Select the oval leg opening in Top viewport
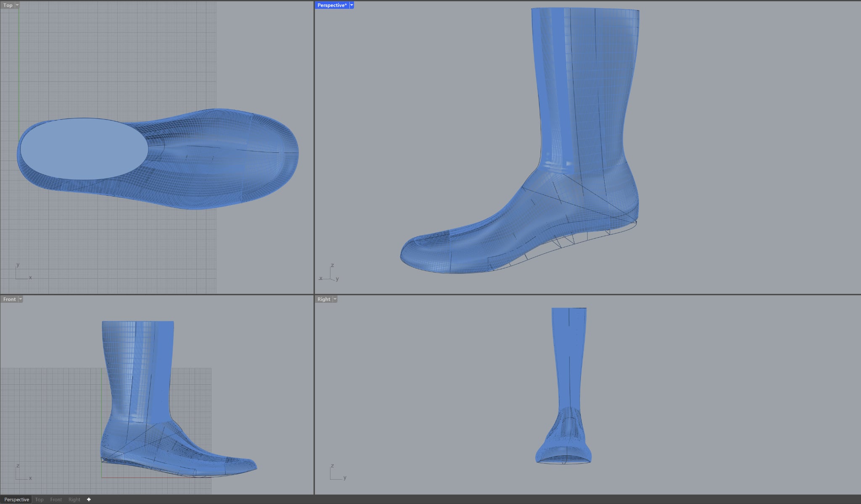This screenshot has width=861, height=504. 84,149
